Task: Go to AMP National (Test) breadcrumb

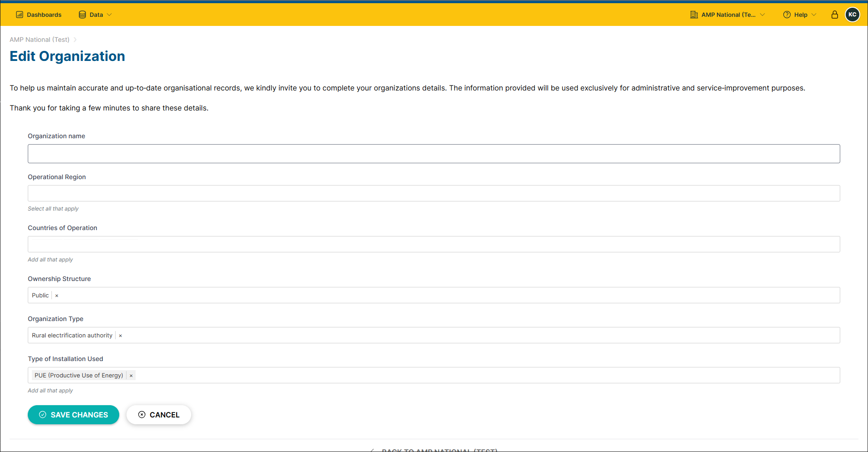Action: [40, 40]
